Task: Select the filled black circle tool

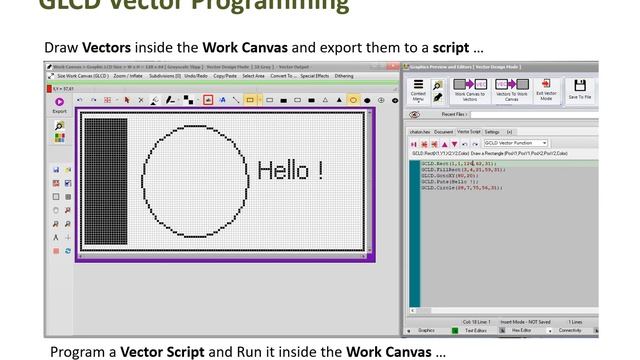Action: (367, 100)
